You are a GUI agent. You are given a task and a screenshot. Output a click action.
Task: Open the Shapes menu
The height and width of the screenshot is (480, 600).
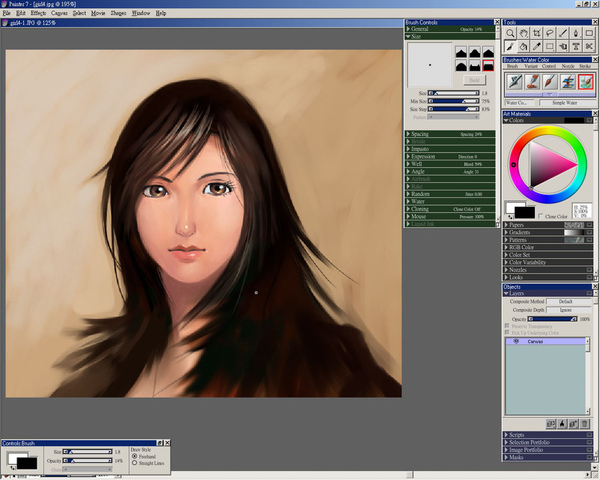tap(118, 13)
